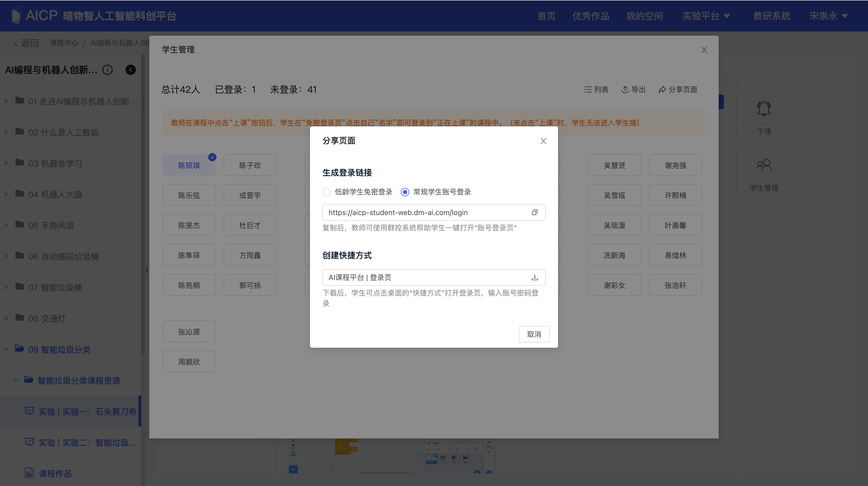Click the shortcut download icon
The width and height of the screenshot is (868, 486).
pos(534,278)
